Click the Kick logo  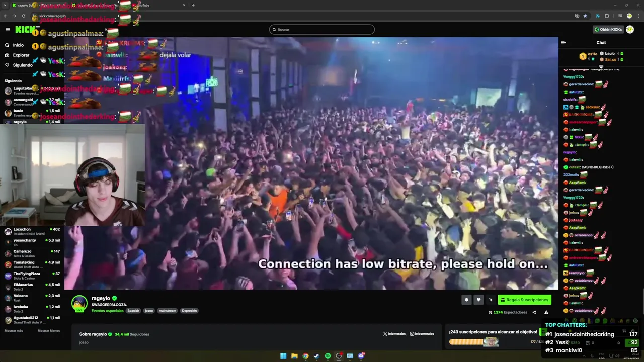coord(24,30)
